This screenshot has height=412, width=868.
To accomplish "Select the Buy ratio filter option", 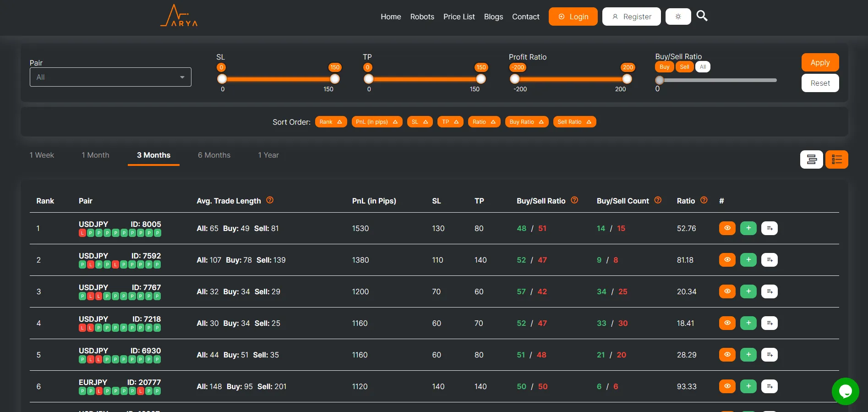I will [664, 67].
